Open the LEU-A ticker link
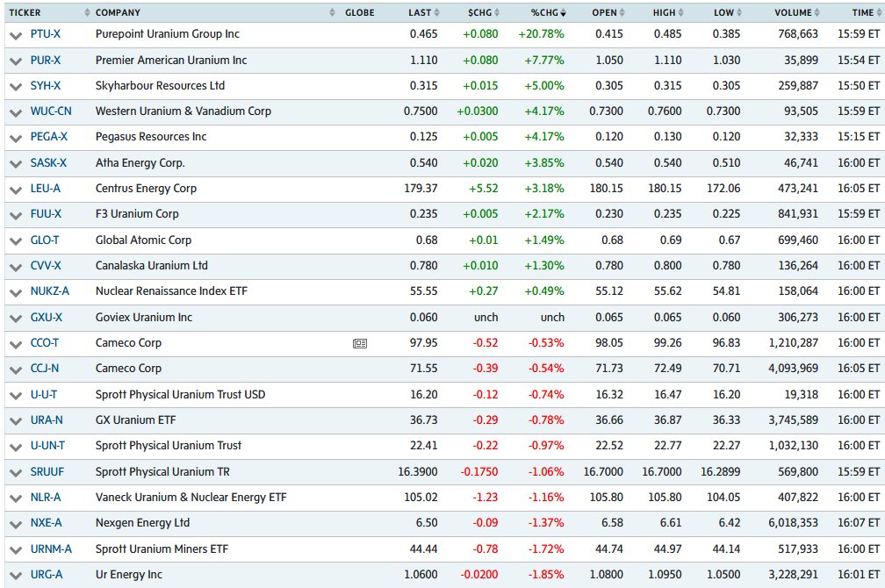The image size is (885, 588). [x=45, y=189]
